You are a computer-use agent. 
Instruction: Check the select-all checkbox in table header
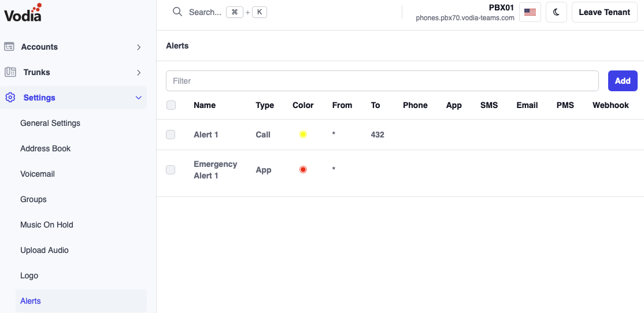coord(171,105)
